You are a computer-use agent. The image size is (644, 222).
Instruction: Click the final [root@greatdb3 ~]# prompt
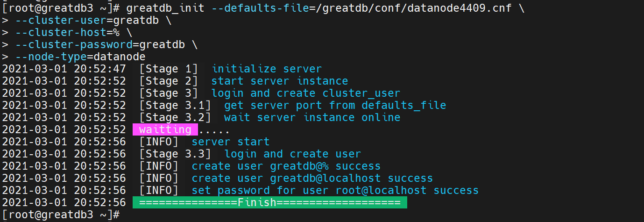point(61,215)
